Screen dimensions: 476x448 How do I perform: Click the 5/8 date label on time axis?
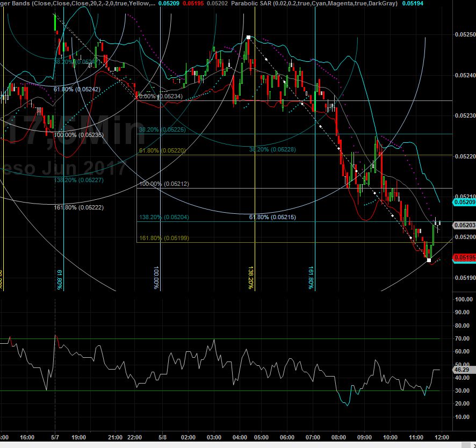(161, 437)
